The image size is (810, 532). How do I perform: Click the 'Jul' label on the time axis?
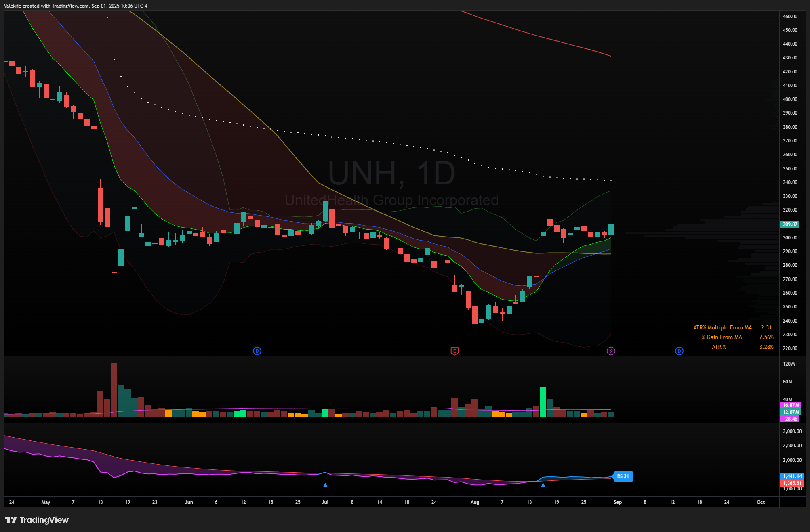click(x=325, y=502)
